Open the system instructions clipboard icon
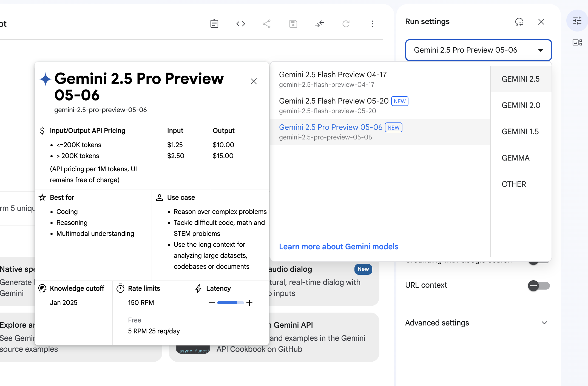 coord(214,24)
